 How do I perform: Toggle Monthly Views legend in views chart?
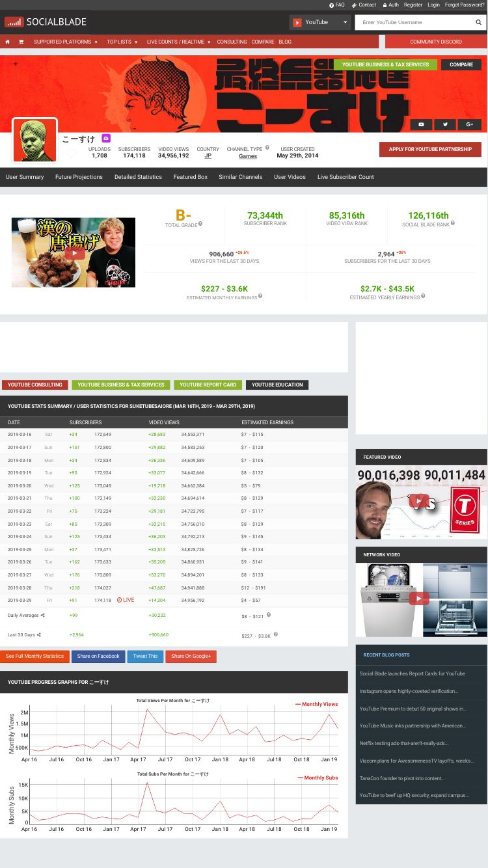316,704
